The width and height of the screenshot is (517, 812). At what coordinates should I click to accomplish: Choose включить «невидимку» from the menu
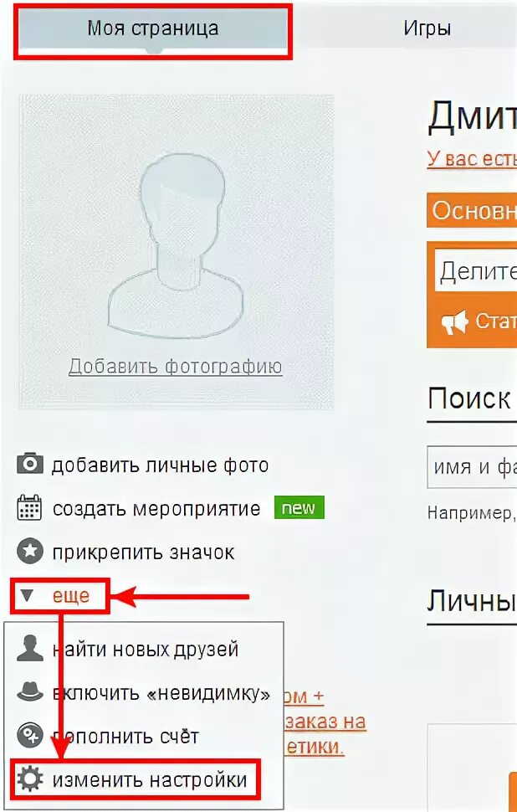point(161,693)
